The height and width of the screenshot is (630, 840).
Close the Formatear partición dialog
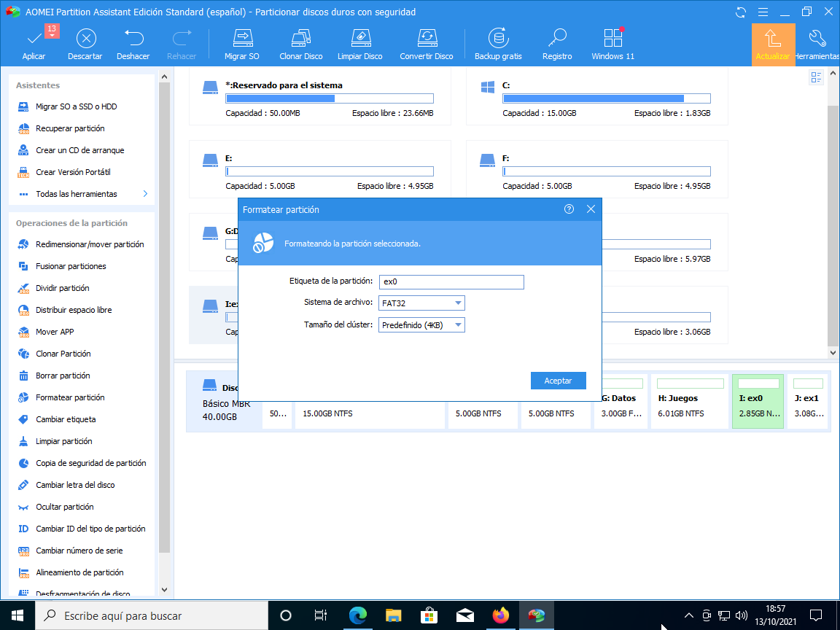[591, 209]
